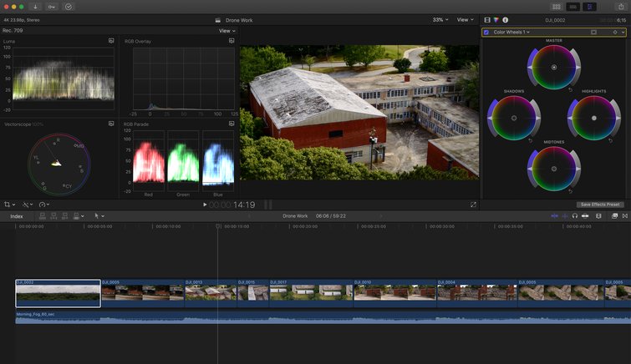631x364 pixels.
Task: Open the keyword editor key icon
Action: coord(52,6)
